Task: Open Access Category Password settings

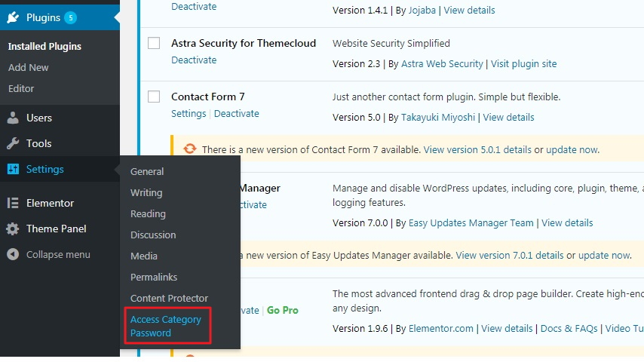Action: click(x=165, y=326)
